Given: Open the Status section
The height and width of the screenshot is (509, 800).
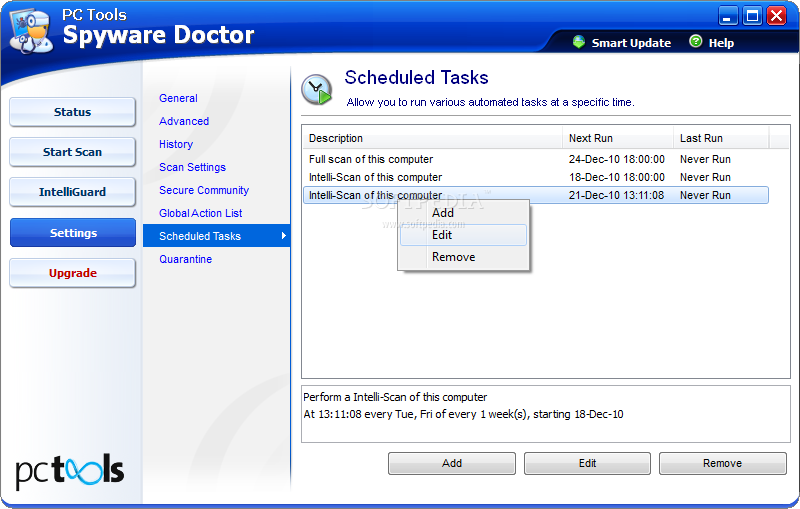Looking at the screenshot, I should 72,112.
